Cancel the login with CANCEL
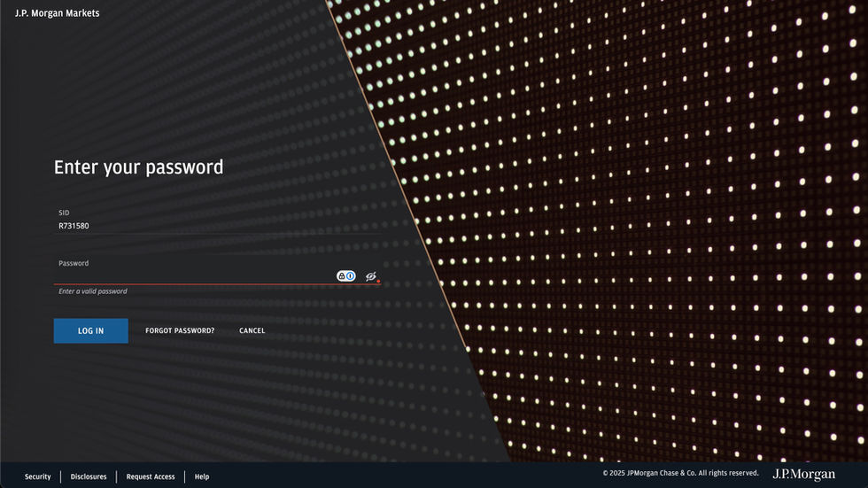Image resolution: width=868 pixels, height=488 pixels. [x=252, y=331]
